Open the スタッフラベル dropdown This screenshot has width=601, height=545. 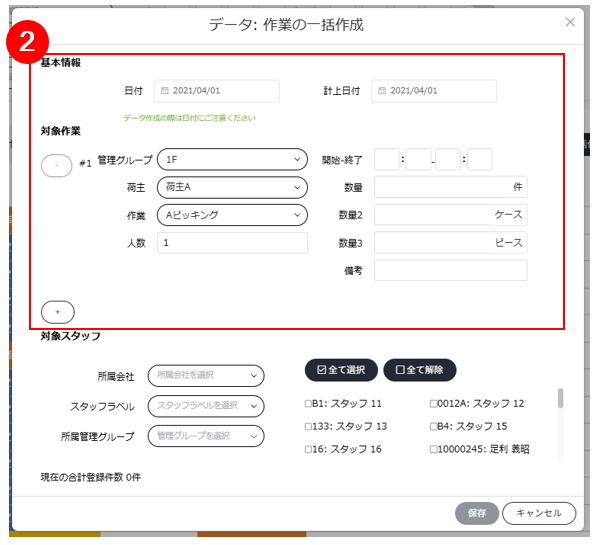pyautogui.click(x=206, y=406)
